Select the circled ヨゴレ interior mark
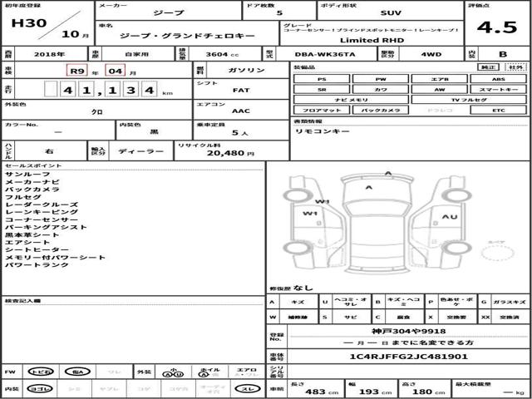 (41, 389)
